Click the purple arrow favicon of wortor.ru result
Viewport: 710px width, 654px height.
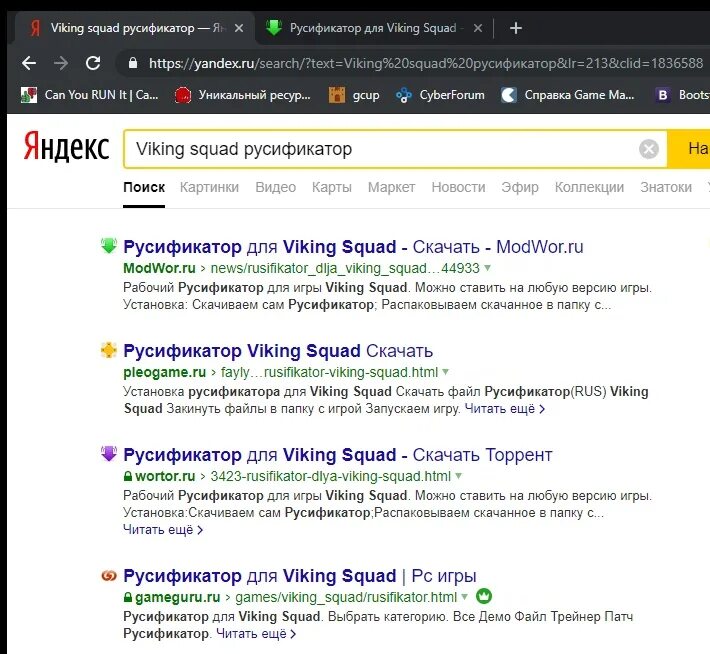pos(109,453)
